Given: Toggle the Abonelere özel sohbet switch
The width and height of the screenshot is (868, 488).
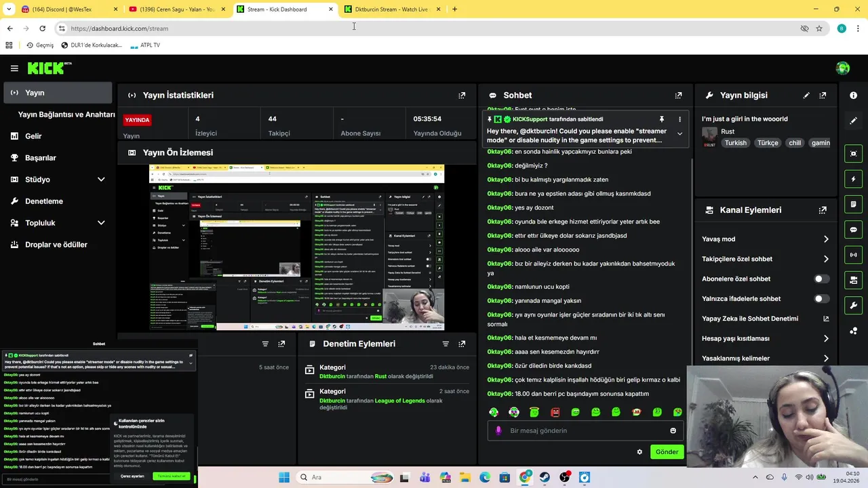Looking at the screenshot, I should pos(821,279).
